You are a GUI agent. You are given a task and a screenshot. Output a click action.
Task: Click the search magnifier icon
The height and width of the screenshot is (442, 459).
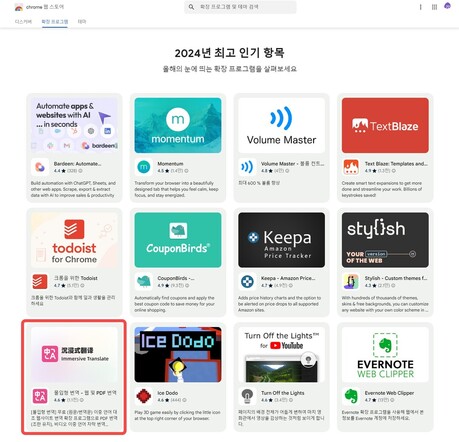[x=191, y=7]
